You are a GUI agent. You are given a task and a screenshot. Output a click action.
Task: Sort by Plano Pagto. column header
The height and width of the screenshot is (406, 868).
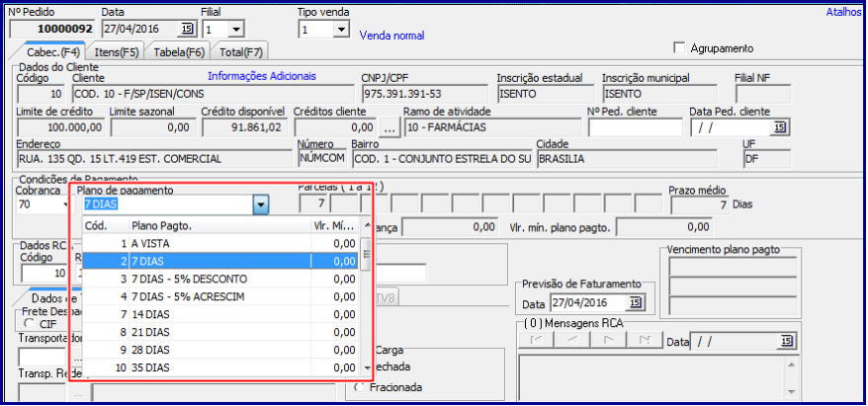[219, 225]
